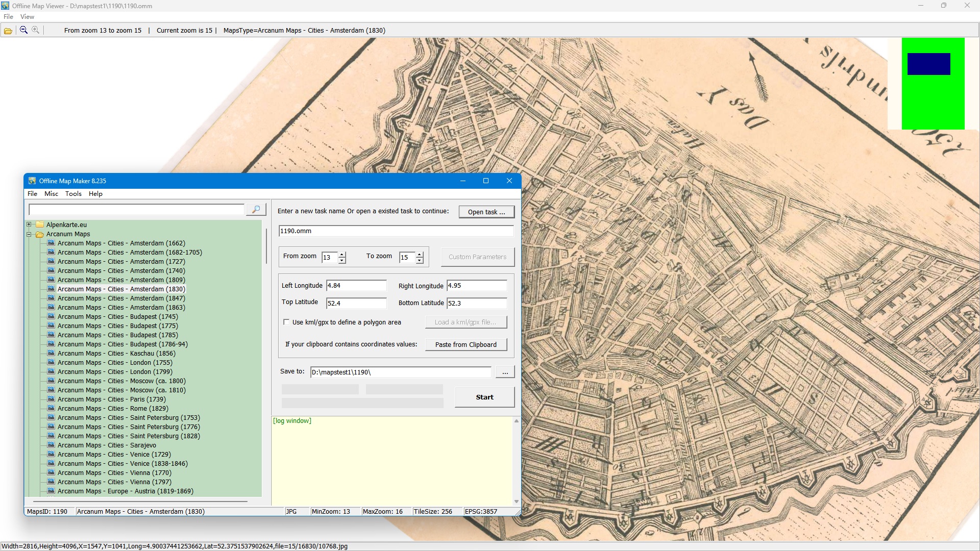The height and width of the screenshot is (551, 980).
Task: Click the Alpenkarte.eu folder icon
Action: pyautogui.click(x=39, y=225)
